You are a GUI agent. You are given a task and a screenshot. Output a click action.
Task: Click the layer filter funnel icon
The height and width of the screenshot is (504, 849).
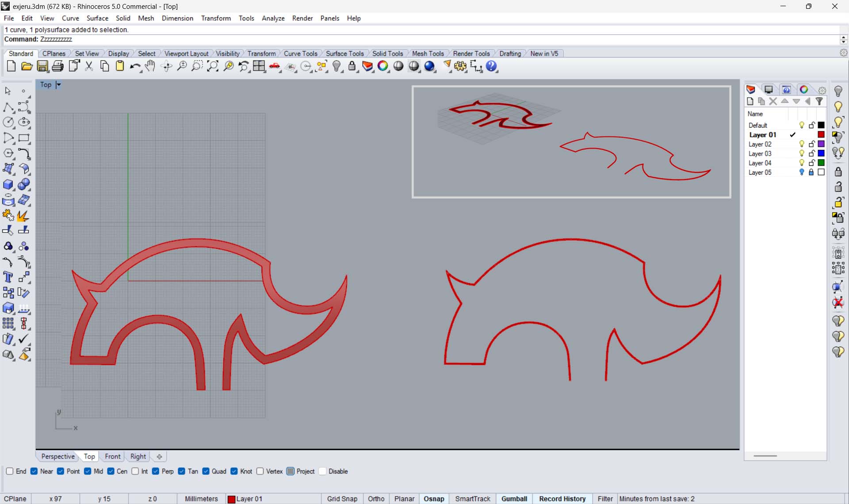tap(819, 101)
